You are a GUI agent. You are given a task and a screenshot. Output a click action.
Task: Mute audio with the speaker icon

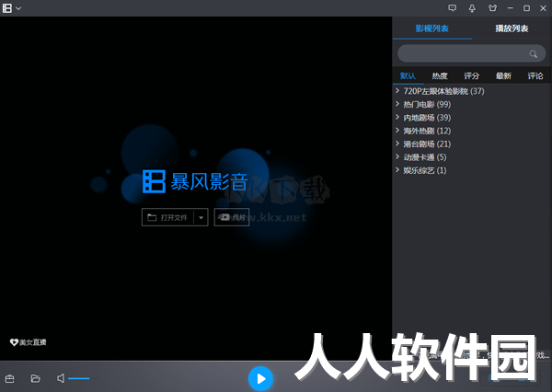click(x=61, y=378)
